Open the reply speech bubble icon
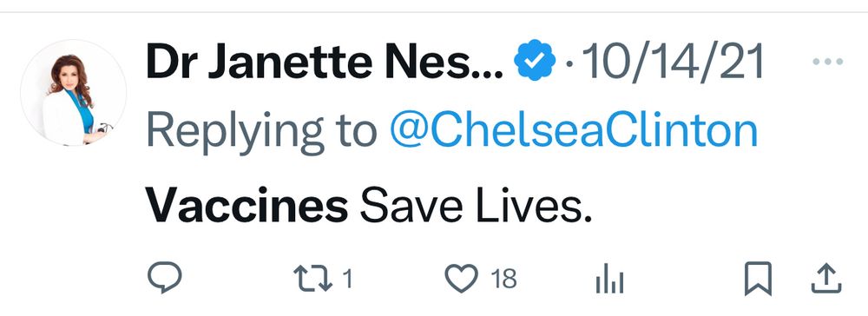Screen dimensions: 868x316 pos(164,277)
